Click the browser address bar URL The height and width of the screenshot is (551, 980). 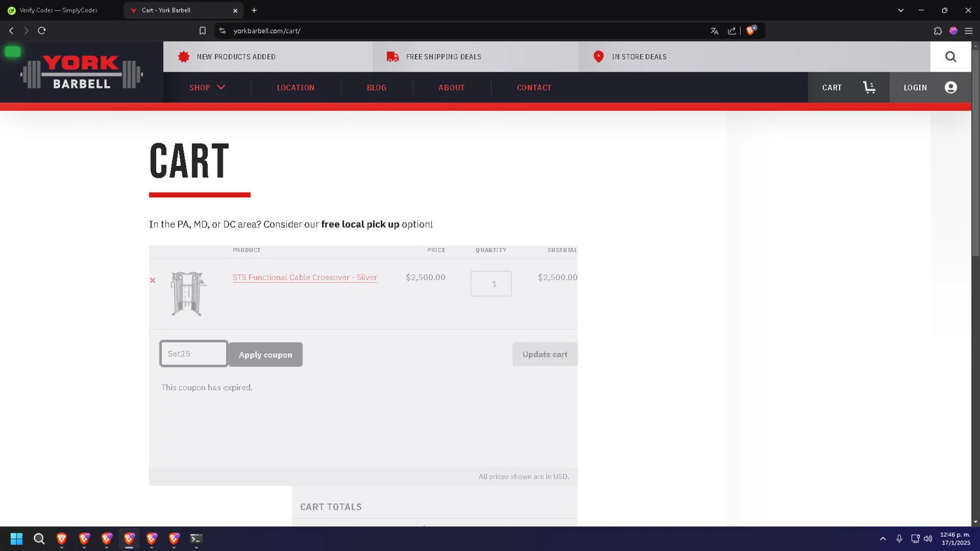click(x=267, y=31)
